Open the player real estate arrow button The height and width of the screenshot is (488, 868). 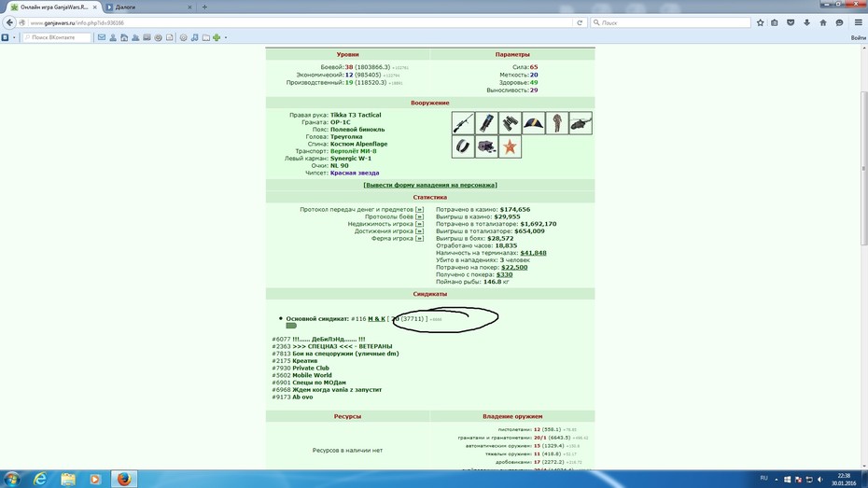419,224
